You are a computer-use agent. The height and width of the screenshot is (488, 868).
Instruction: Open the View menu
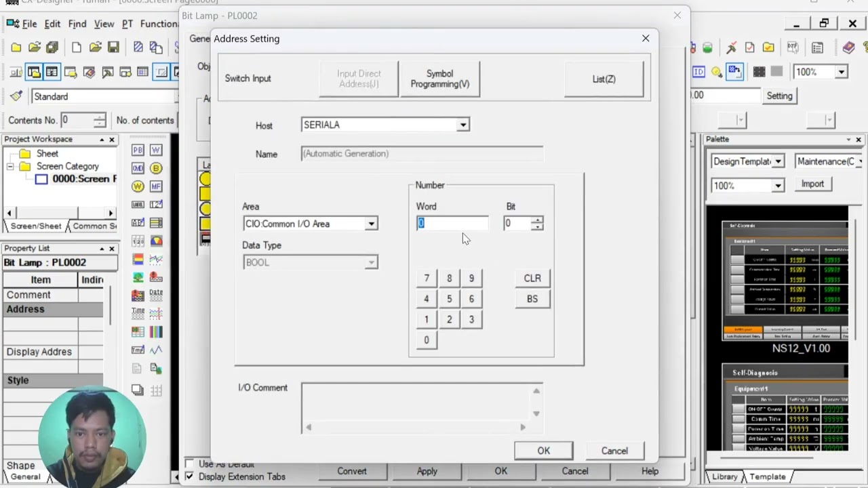104,24
